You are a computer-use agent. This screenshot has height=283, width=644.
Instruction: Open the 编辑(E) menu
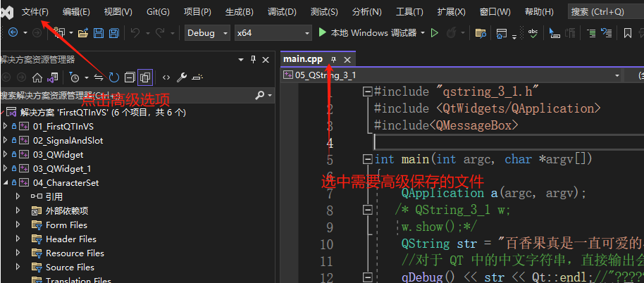pyautogui.click(x=76, y=12)
